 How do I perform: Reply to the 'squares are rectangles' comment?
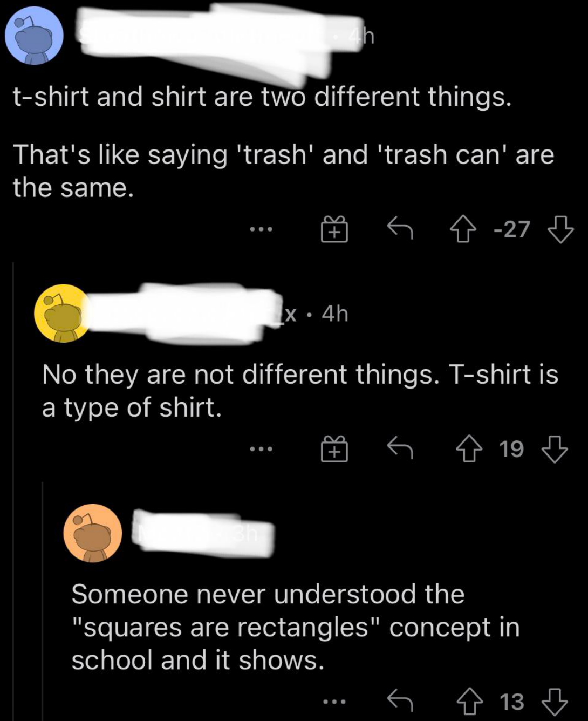400,701
